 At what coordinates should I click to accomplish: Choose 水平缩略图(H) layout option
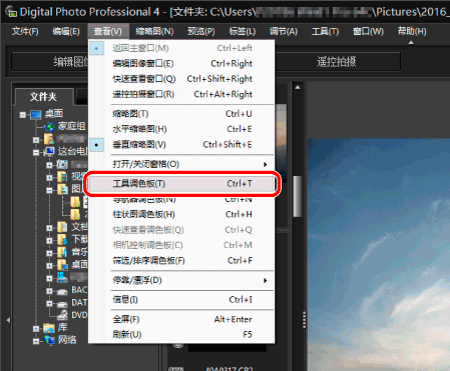click(182, 129)
